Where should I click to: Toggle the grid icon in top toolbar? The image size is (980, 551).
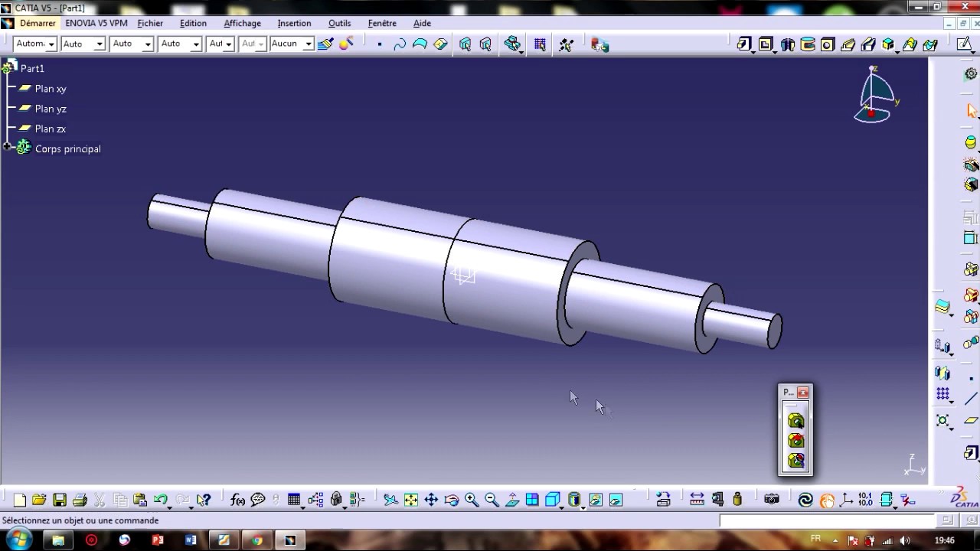click(540, 44)
